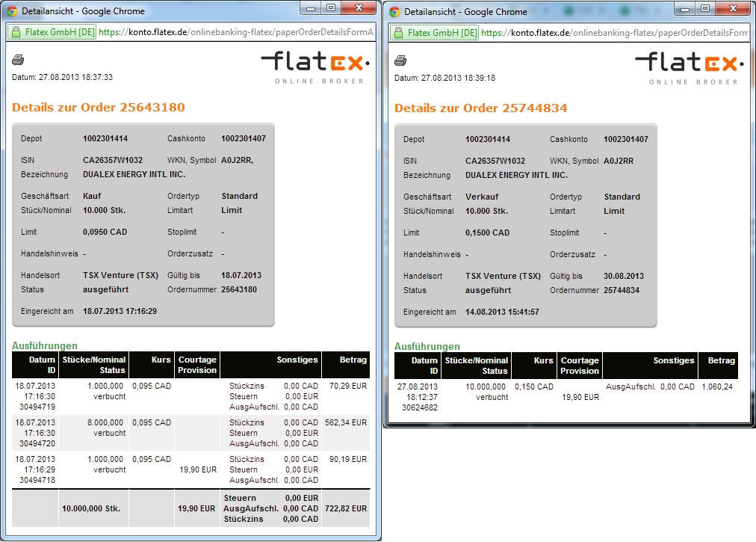Click print icon in order 25744834 window

tap(400, 61)
